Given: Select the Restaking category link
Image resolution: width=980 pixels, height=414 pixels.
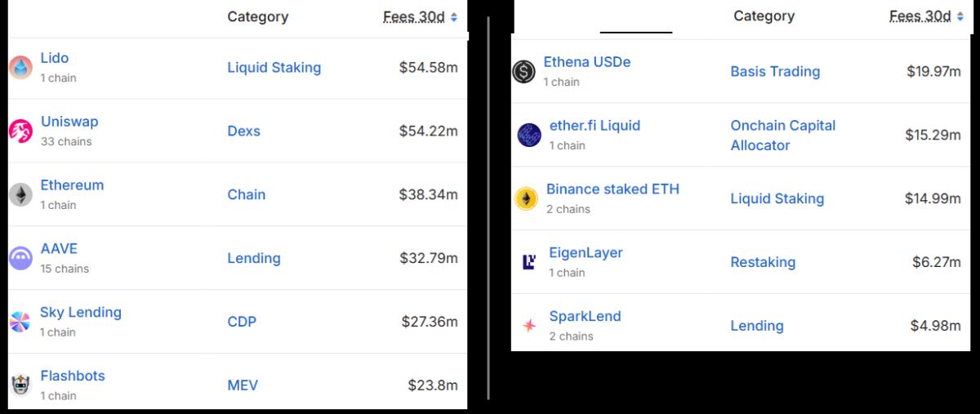Looking at the screenshot, I should 763,262.
